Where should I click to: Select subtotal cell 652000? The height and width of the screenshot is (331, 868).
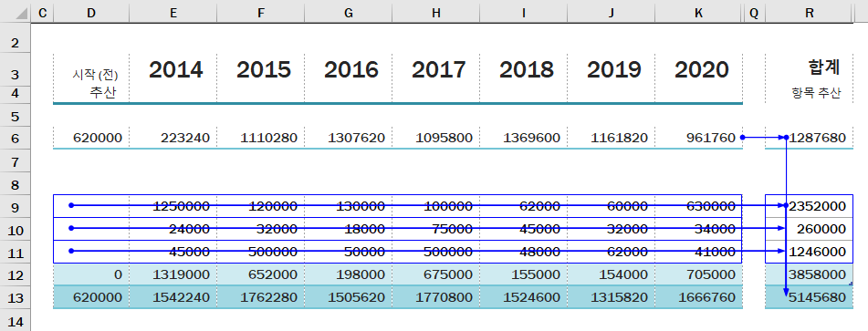(x=261, y=274)
